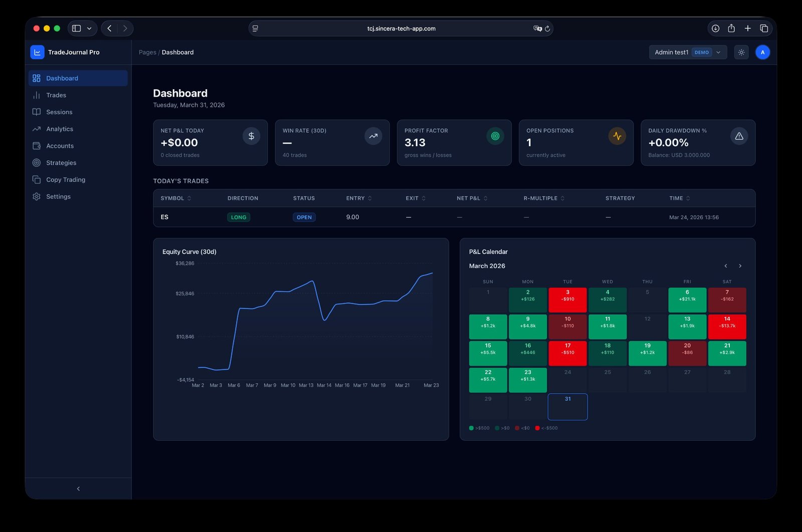Viewport: 802px width, 532px height.
Task: Toggle light mode with the sun icon
Action: coord(741,52)
